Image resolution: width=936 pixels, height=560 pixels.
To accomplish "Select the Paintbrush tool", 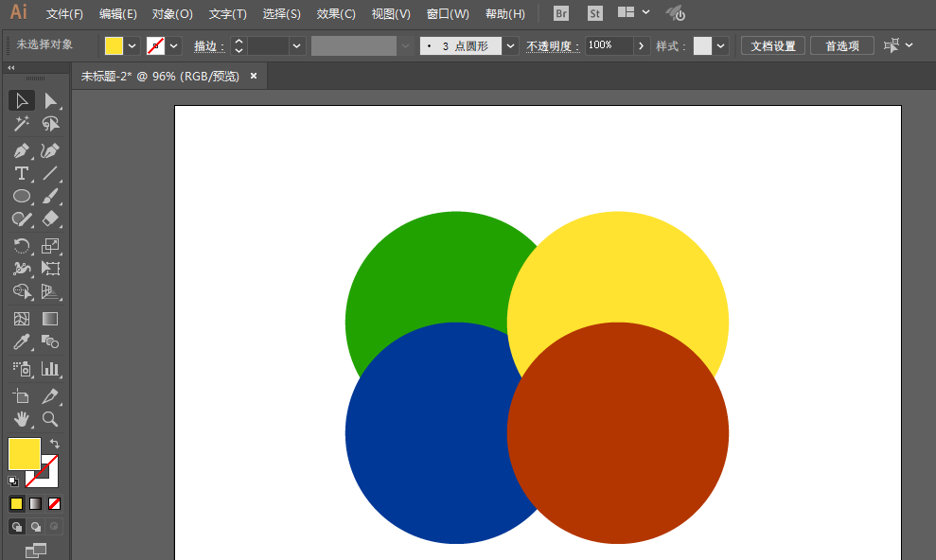I will click(50, 196).
